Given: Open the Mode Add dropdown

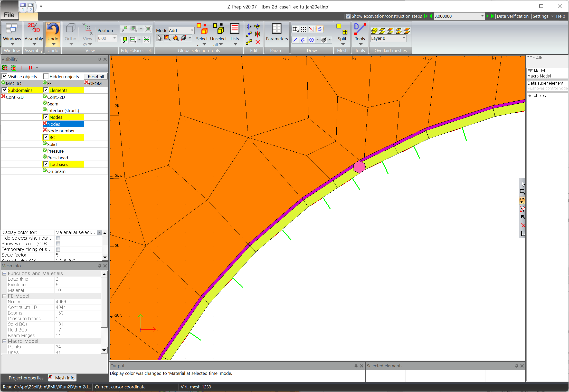Looking at the screenshot, I should point(192,30).
